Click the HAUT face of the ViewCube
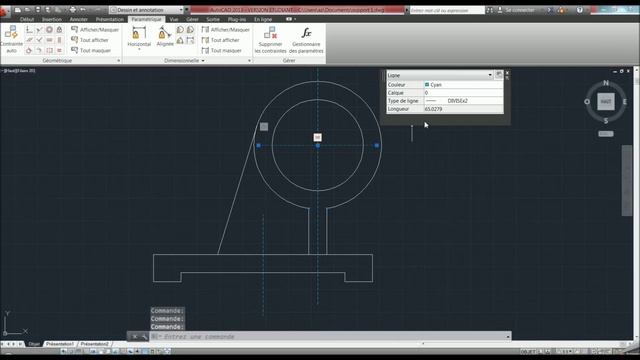640x360 pixels. click(x=606, y=102)
